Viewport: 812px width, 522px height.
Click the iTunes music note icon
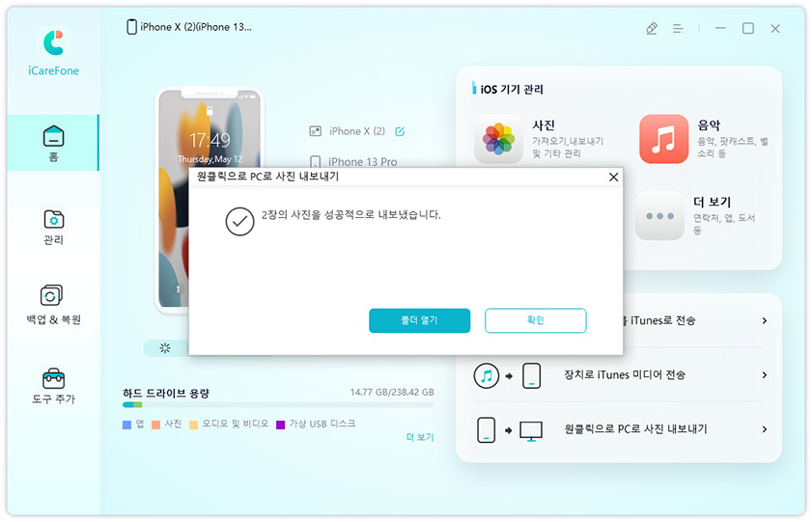(x=487, y=375)
